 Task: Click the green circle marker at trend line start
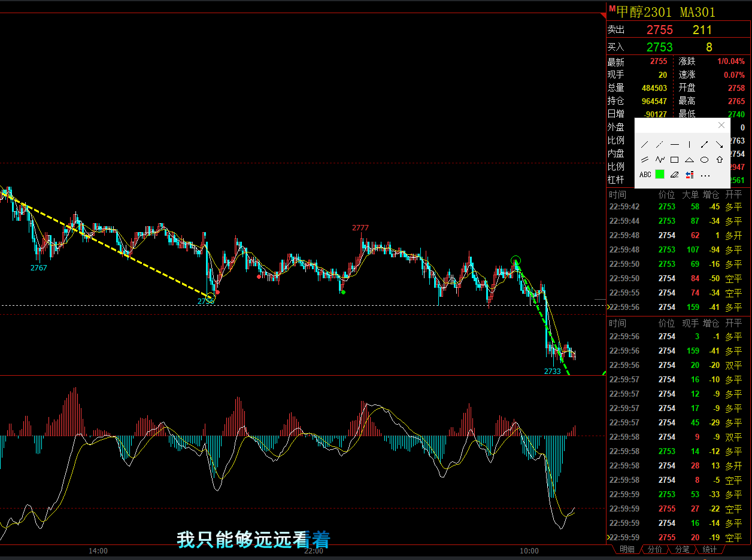point(516,260)
